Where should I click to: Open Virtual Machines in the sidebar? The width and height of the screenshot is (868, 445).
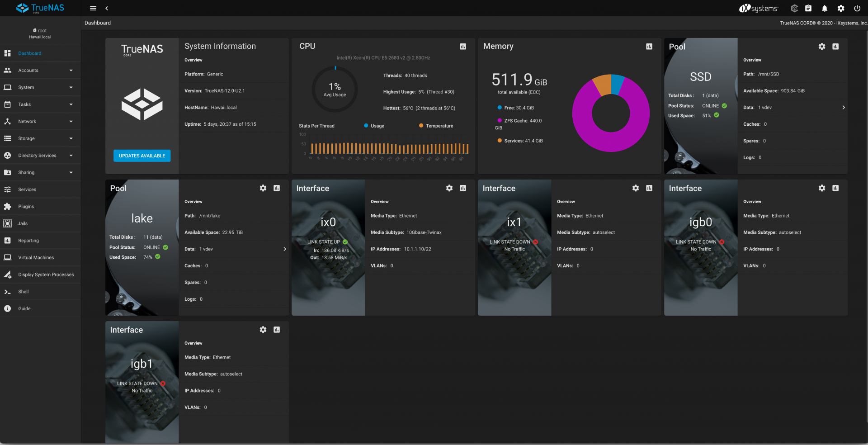(x=40, y=258)
